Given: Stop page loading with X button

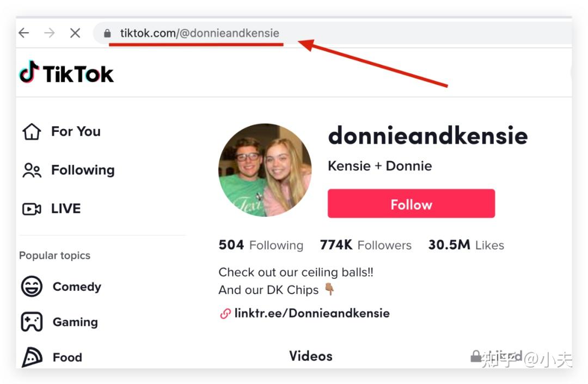Looking at the screenshot, I should [75, 33].
